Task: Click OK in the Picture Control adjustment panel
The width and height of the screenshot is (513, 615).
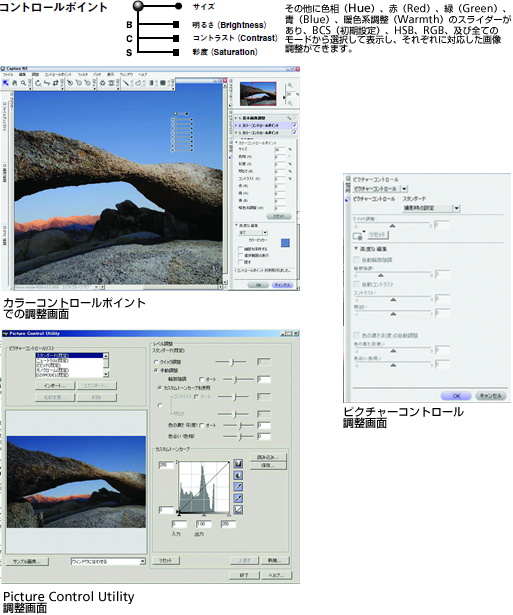Action: [x=457, y=396]
